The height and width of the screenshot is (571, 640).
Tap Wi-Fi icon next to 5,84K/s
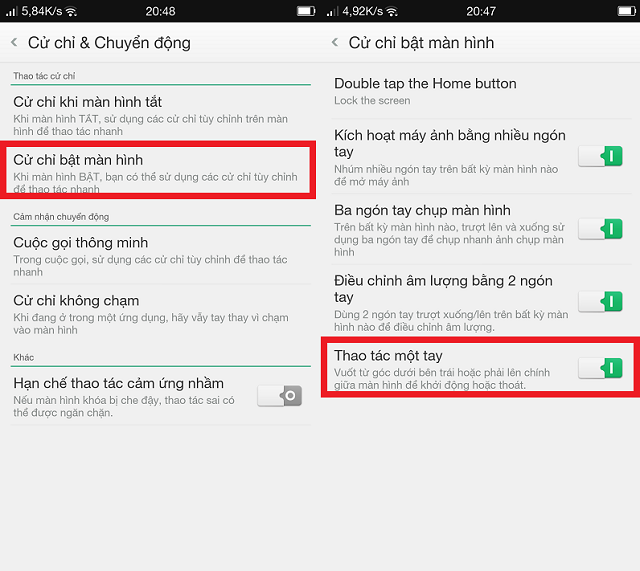[x=71, y=11]
